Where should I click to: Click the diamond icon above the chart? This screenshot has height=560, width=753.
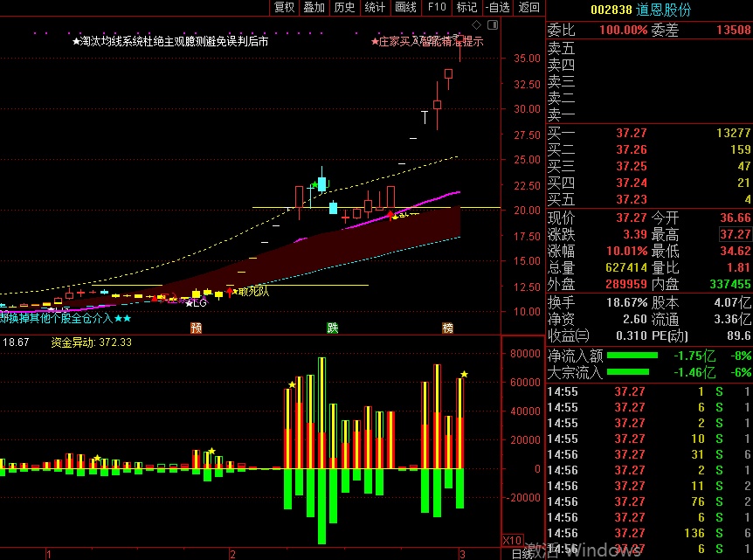pos(474,24)
